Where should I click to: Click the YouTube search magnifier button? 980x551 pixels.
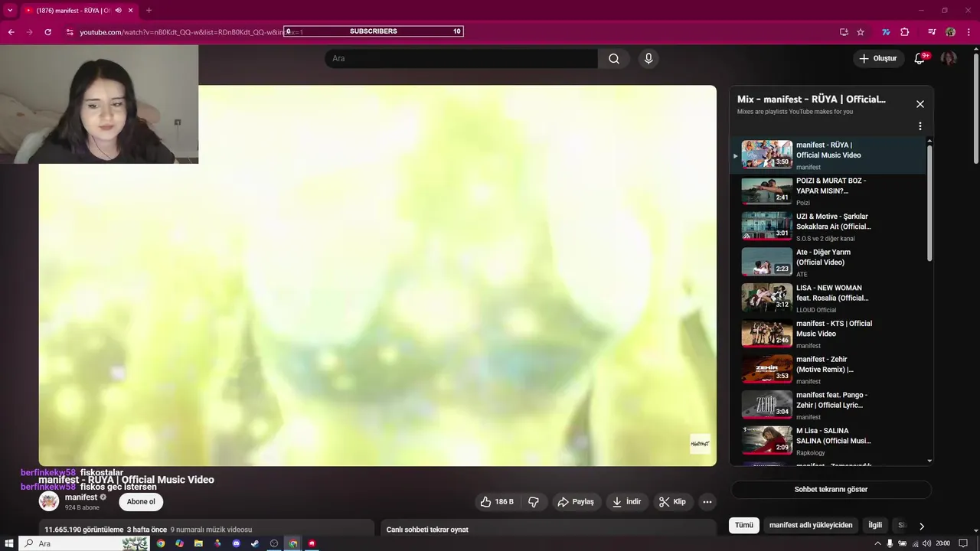click(x=614, y=59)
